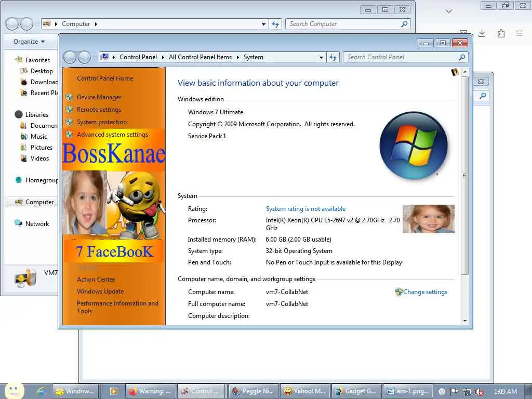Click Action Center flag in system tray
This screenshot has width=532, height=399.
454,392
